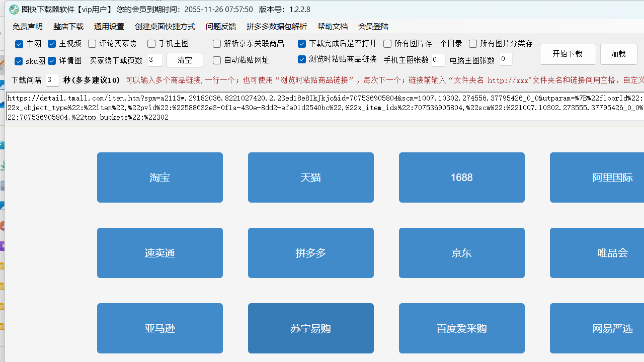Viewport: 644px width, 362px height.
Task: Select the 拼多多 platform tile
Action: pos(310,253)
